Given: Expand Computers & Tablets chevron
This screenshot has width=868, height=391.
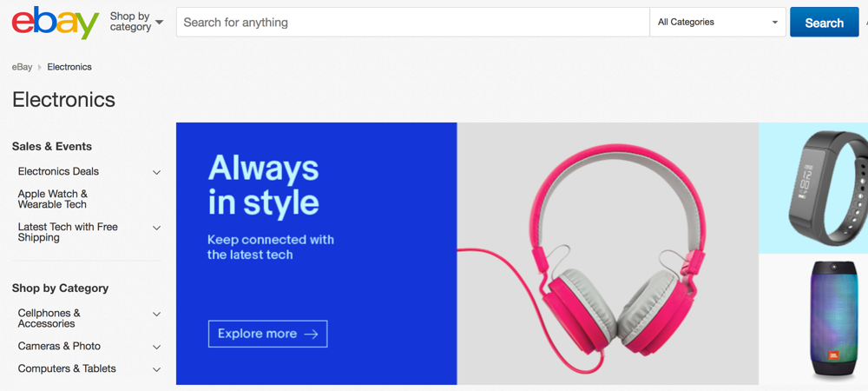Looking at the screenshot, I should [x=156, y=369].
